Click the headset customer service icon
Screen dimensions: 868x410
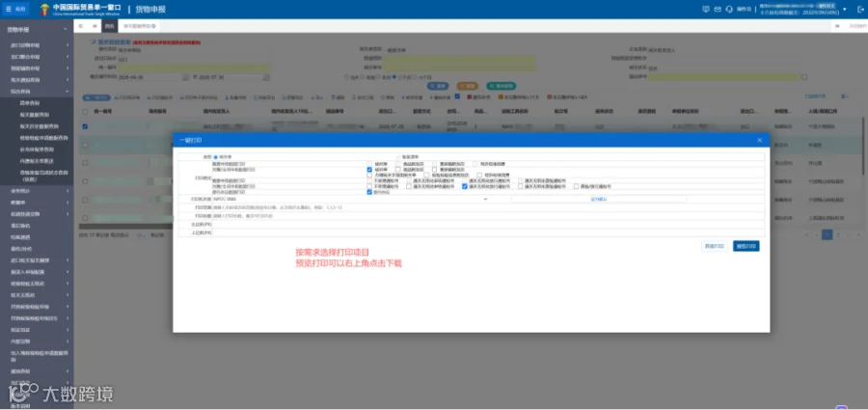pos(729,9)
